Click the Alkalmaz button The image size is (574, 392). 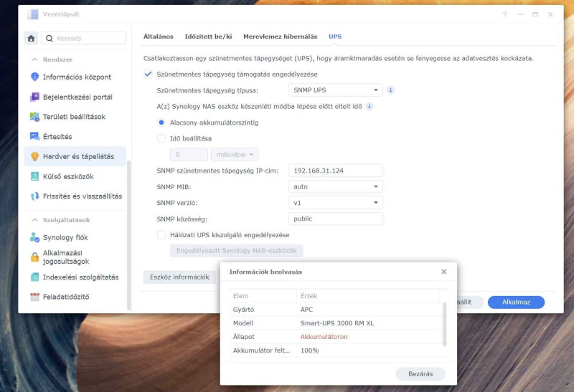click(516, 302)
